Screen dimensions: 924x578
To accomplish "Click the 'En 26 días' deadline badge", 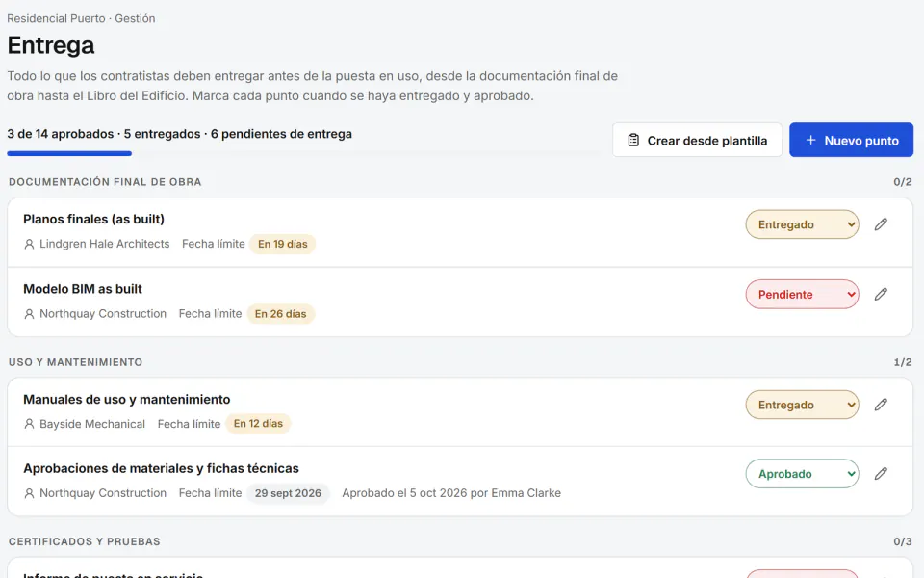I will tap(280, 314).
